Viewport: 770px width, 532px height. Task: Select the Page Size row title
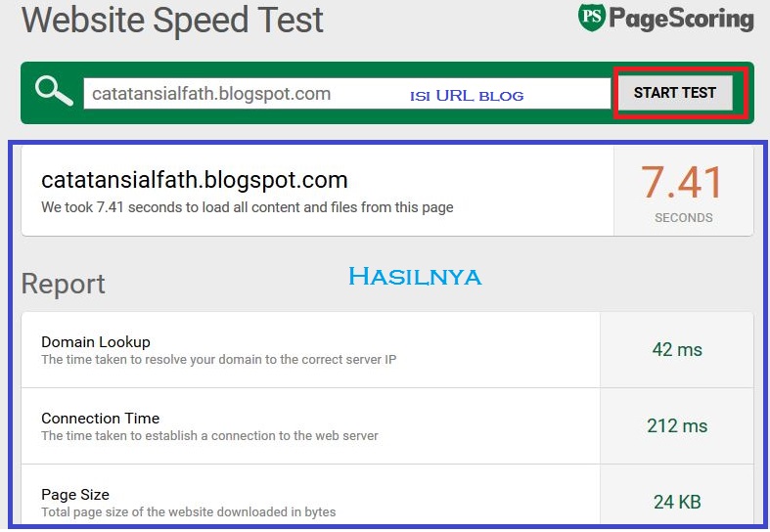click(75, 495)
